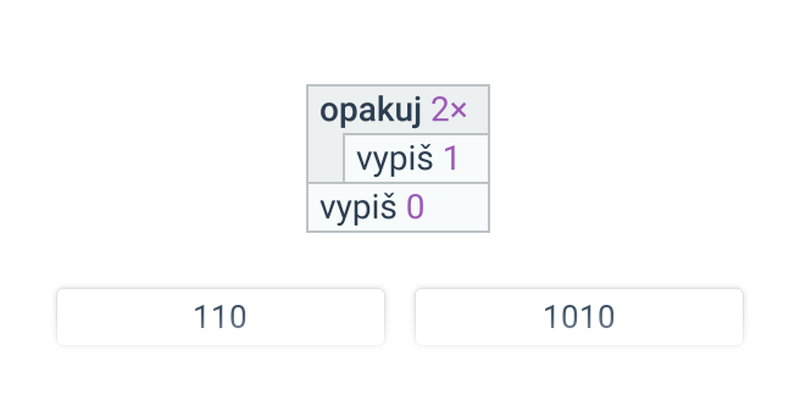
Task: Click the vypiš word in the last line
Action: coord(358,209)
